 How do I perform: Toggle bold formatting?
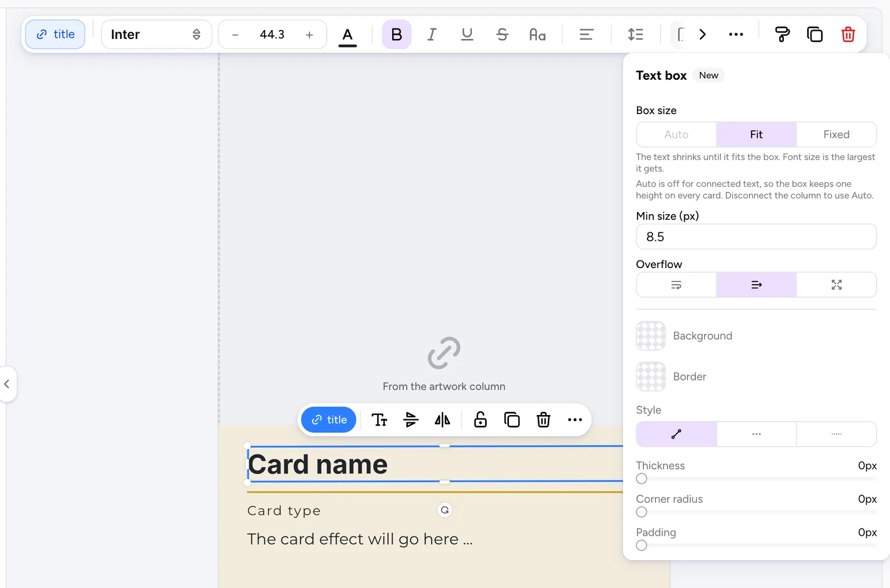(x=397, y=34)
